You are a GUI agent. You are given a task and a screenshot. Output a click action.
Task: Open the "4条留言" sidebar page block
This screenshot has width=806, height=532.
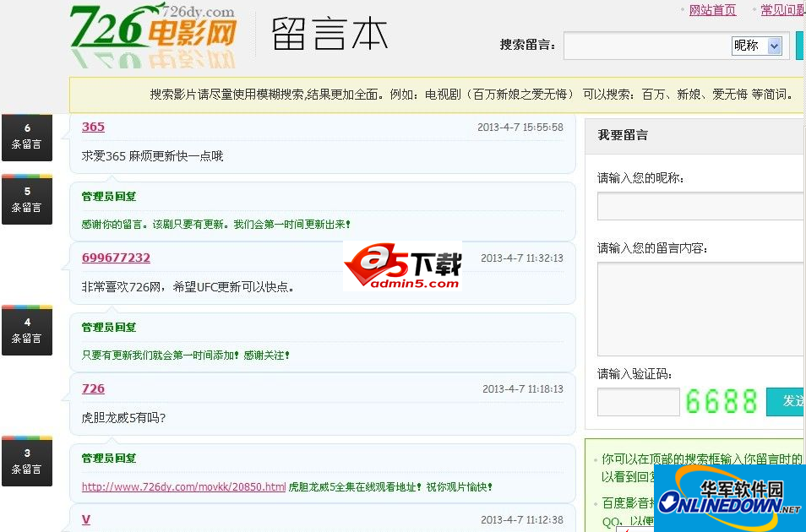[26, 330]
